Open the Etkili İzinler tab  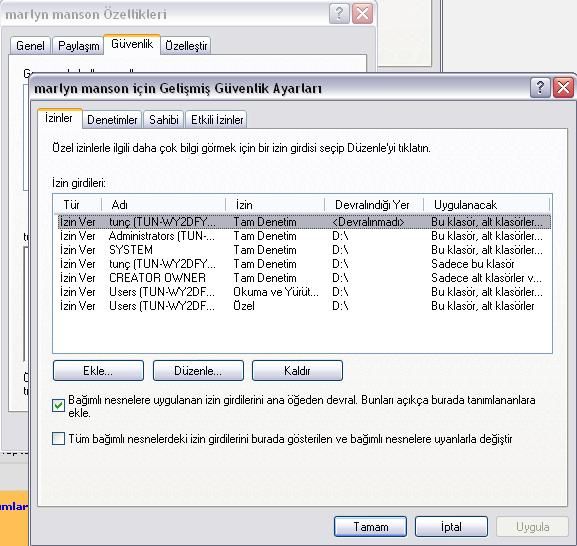[217, 120]
